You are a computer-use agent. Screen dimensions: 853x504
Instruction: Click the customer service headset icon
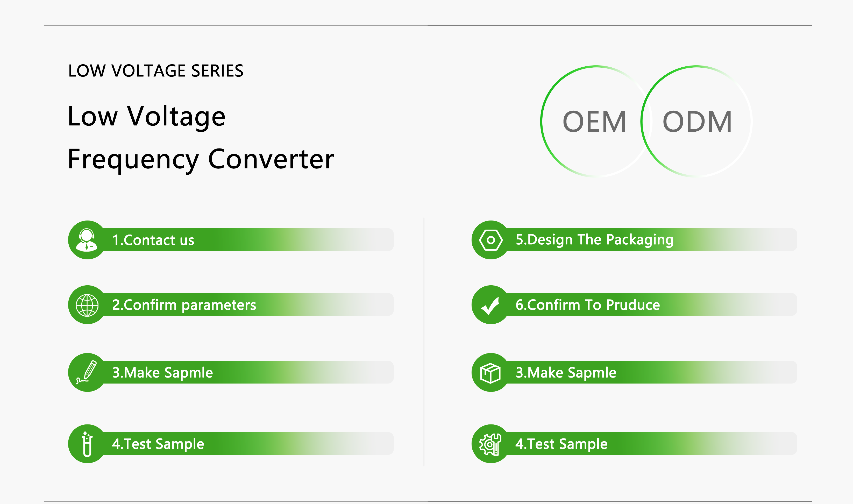pyautogui.click(x=87, y=240)
